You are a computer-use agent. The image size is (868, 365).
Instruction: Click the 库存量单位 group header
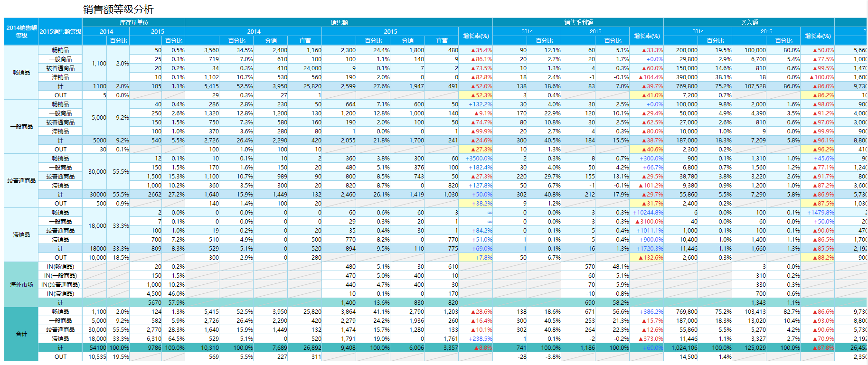[x=133, y=22]
